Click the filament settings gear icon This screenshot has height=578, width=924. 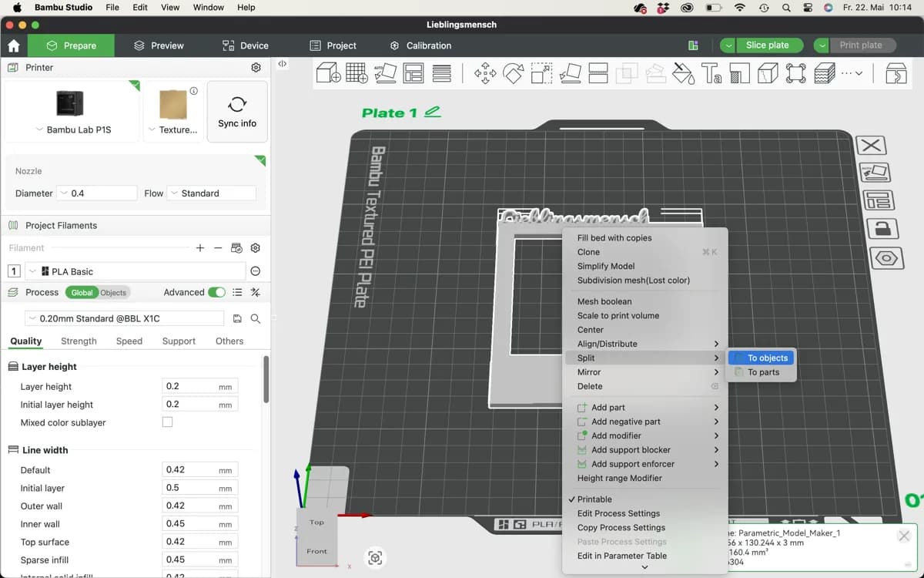tap(256, 248)
